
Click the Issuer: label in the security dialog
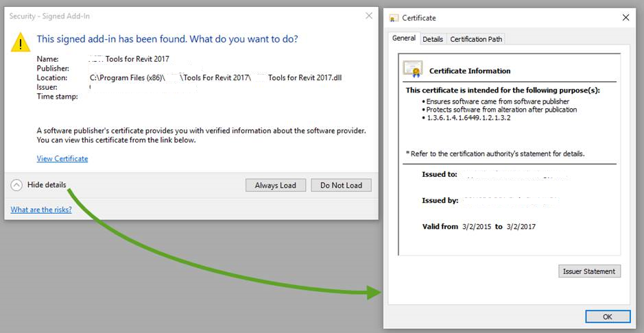(x=47, y=87)
